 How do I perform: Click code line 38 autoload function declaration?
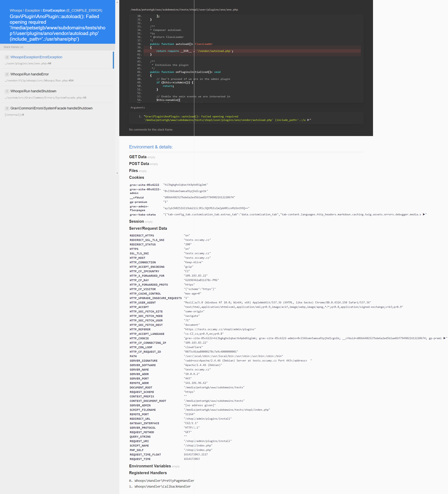pyautogui.click(x=181, y=44)
